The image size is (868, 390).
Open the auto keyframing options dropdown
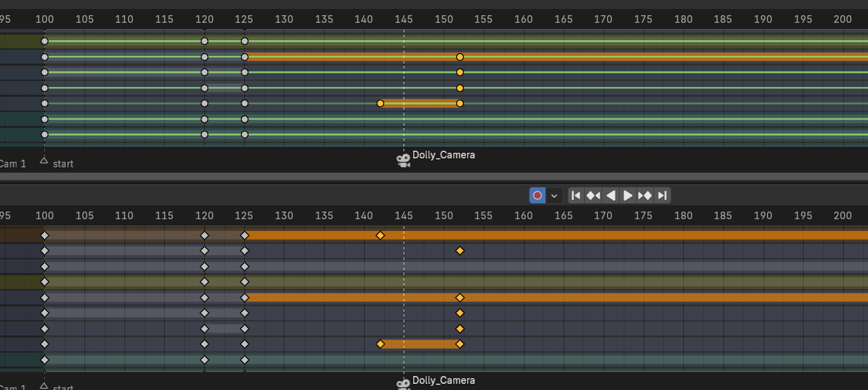[554, 196]
